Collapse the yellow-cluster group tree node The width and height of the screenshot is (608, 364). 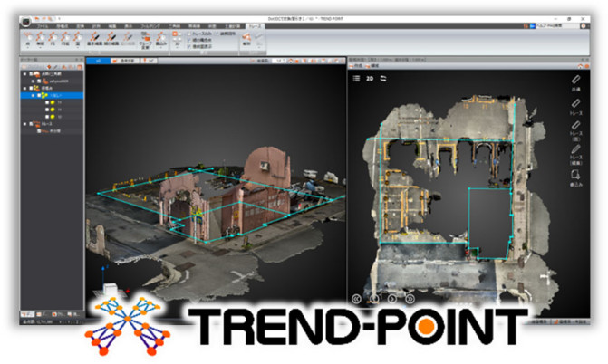pos(24,89)
